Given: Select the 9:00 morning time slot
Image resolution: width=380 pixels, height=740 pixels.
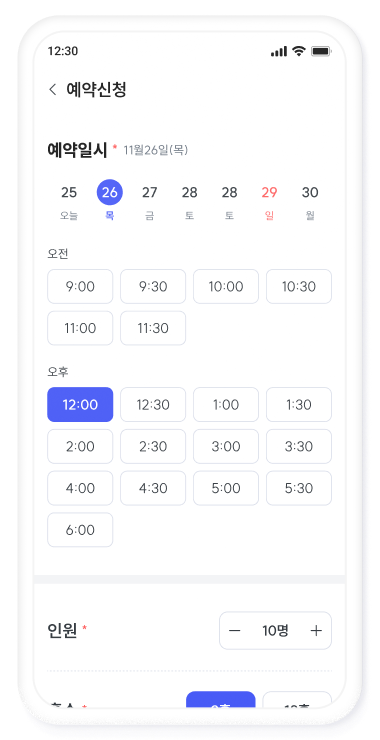Looking at the screenshot, I should coord(80,286).
